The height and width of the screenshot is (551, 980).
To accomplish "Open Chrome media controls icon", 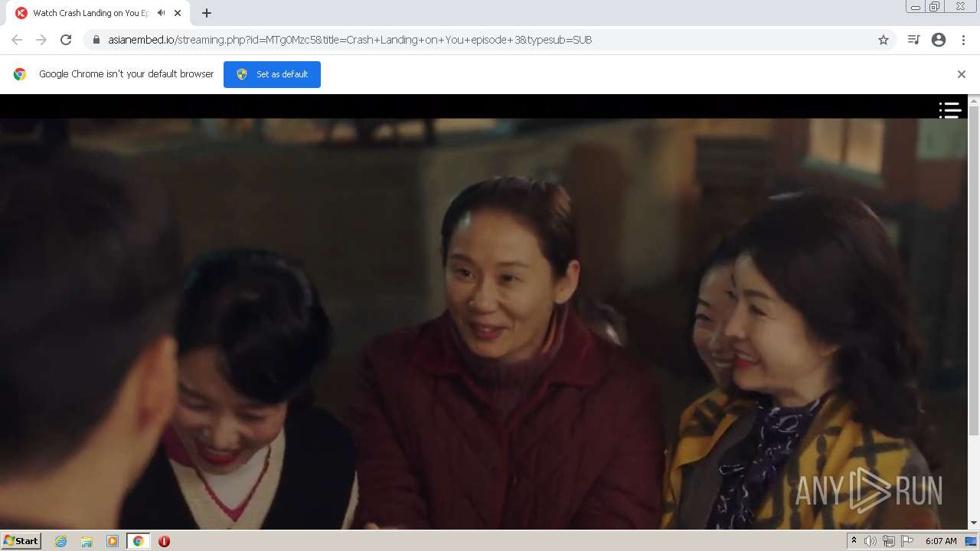I will [913, 40].
